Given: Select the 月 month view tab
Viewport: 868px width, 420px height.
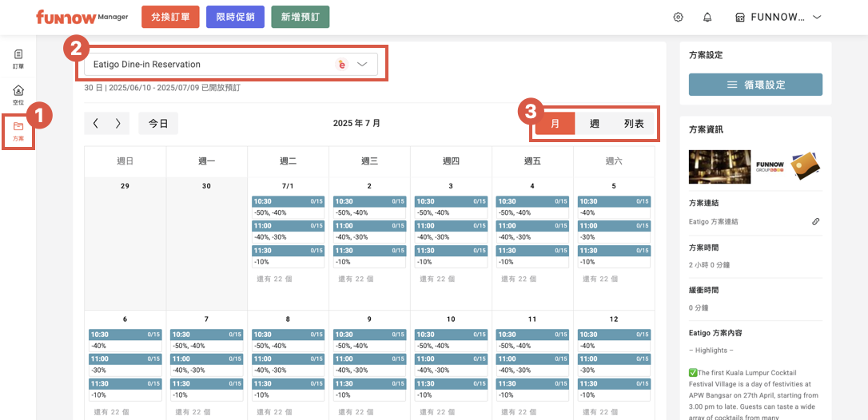Looking at the screenshot, I should click(555, 124).
